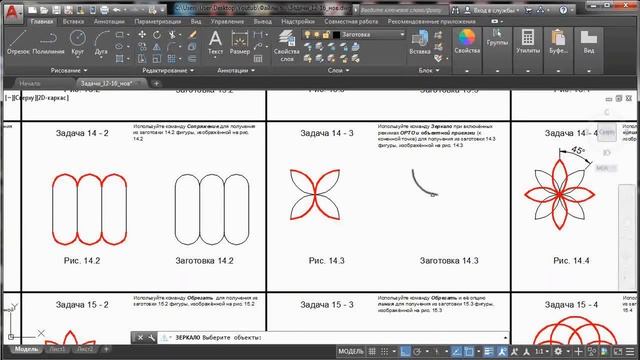Open the Clipboard (Буфе...) panel

[x=558, y=42]
